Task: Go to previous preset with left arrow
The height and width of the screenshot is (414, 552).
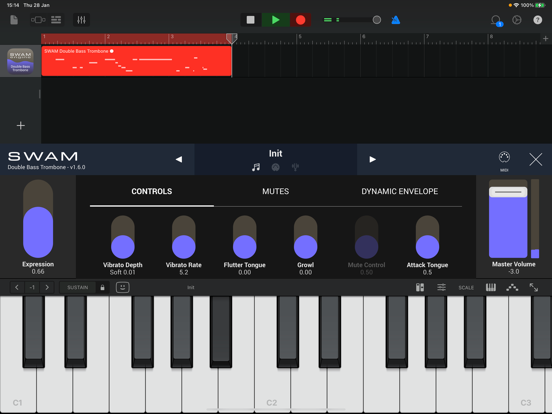Action: click(179, 159)
